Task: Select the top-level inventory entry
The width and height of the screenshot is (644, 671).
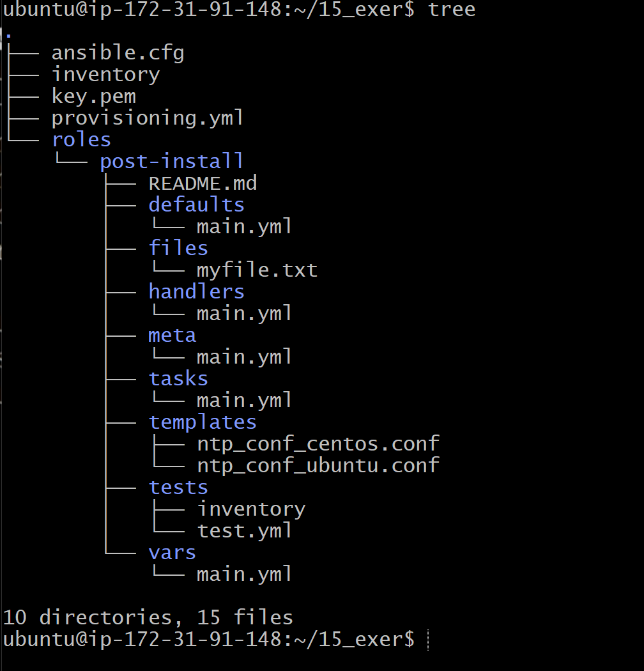Action: [x=105, y=75]
